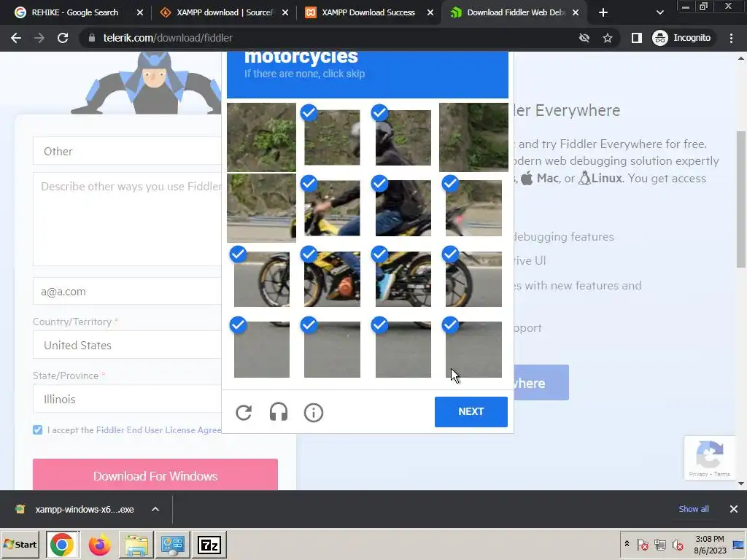Deselect third-row front wheel tile
The height and width of the screenshot is (560, 747).
(x=261, y=279)
